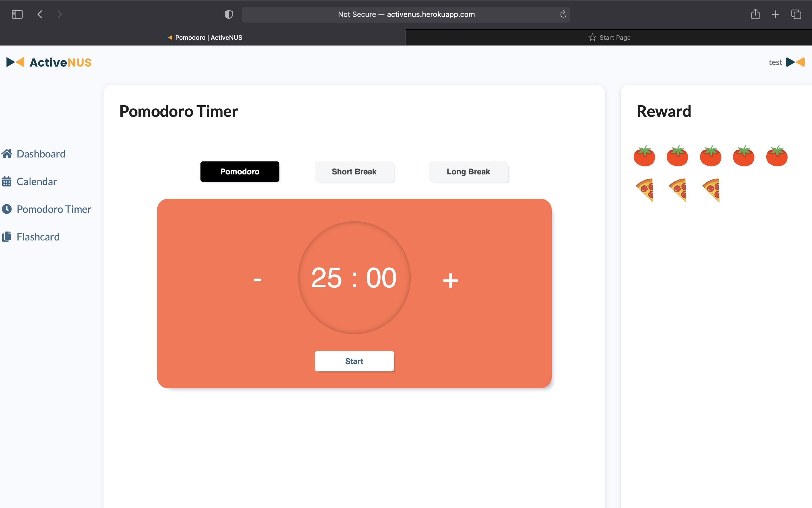Click the ActiveNUS bowtie logo icon
The height and width of the screenshot is (508, 812).
(15, 62)
